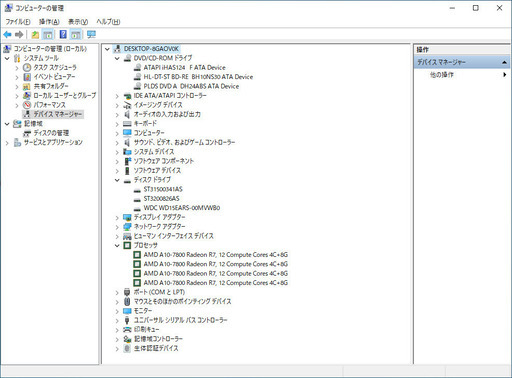Click the ネットワーク アダプター icon

(x=127, y=227)
